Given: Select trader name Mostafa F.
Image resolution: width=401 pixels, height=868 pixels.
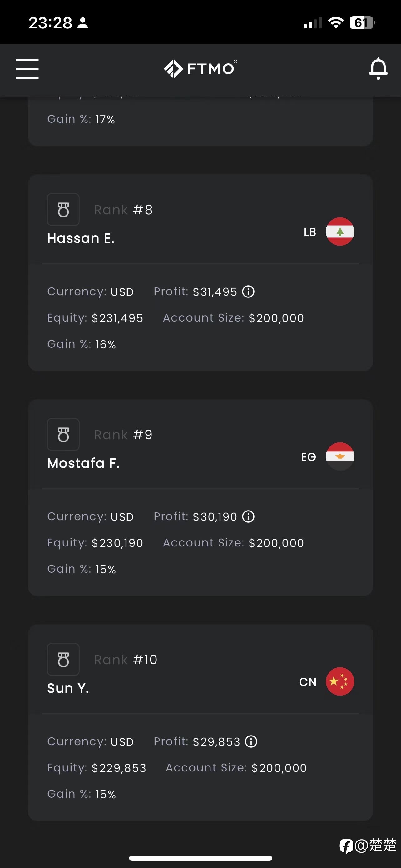Looking at the screenshot, I should pos(83,463).
